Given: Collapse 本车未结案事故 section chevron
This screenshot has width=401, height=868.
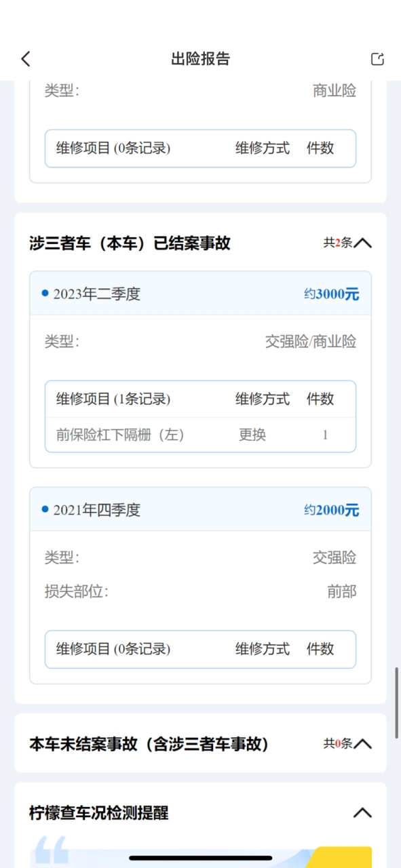Looking at the screenshot, I should click(363, 744).
